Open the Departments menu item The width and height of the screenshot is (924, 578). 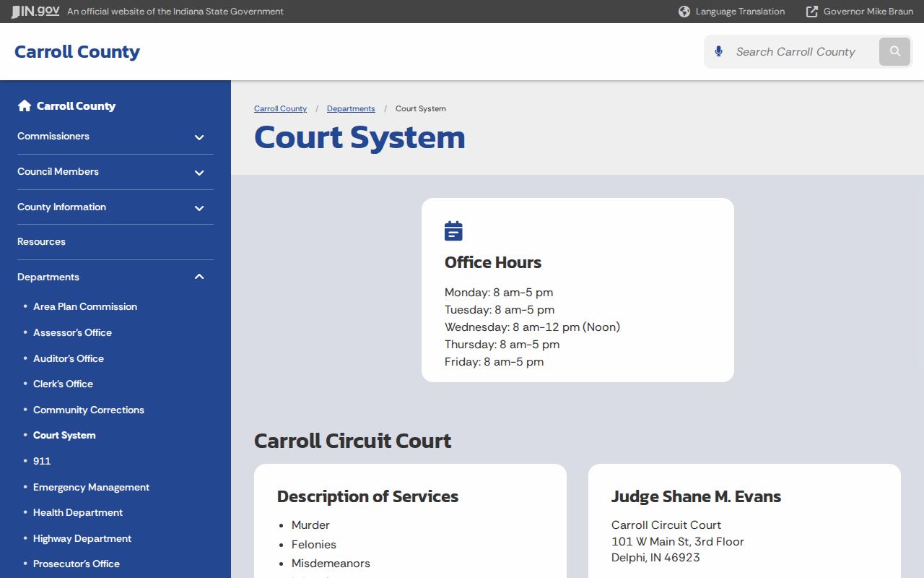(x=48, y=277)
